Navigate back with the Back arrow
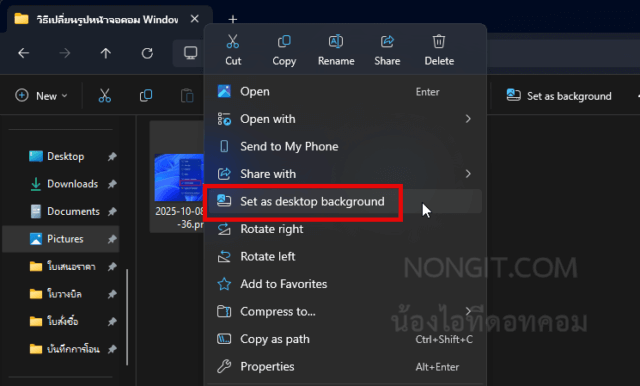640x386 pixels. [24, 53]
